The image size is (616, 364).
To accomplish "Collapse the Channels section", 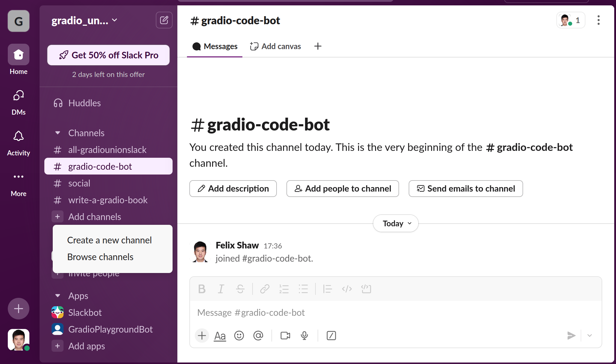I will (58, 133).
